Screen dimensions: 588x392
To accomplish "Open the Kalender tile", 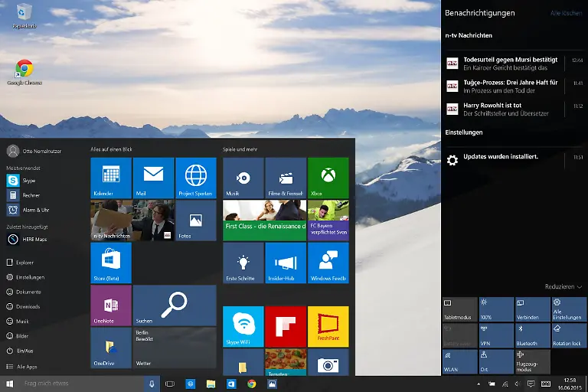I will 110,178.
